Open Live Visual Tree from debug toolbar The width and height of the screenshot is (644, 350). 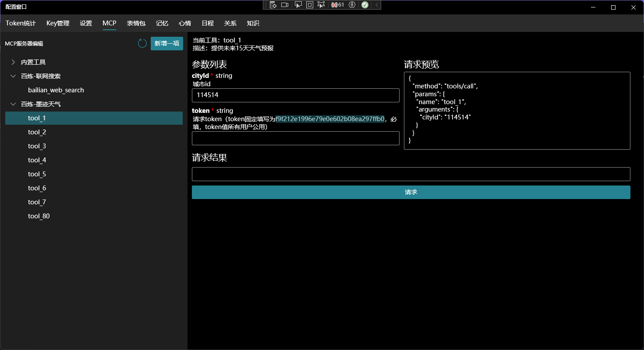(x=273, y=5)
